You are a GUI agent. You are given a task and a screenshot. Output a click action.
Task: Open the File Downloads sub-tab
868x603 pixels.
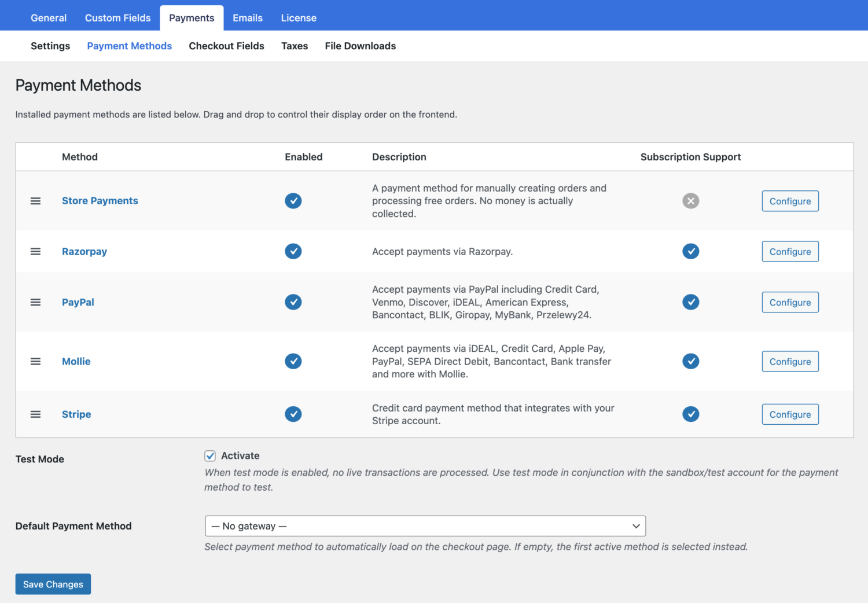click(x=361, y=46)
